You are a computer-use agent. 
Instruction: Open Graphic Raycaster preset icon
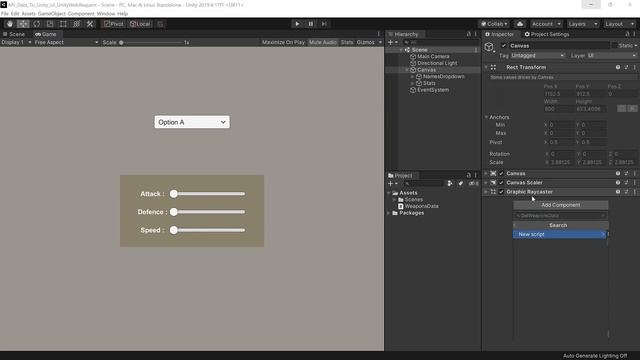click(627, 191)
